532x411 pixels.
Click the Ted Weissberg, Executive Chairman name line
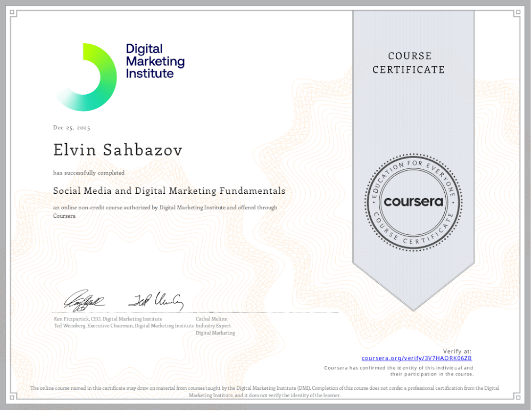124,325
